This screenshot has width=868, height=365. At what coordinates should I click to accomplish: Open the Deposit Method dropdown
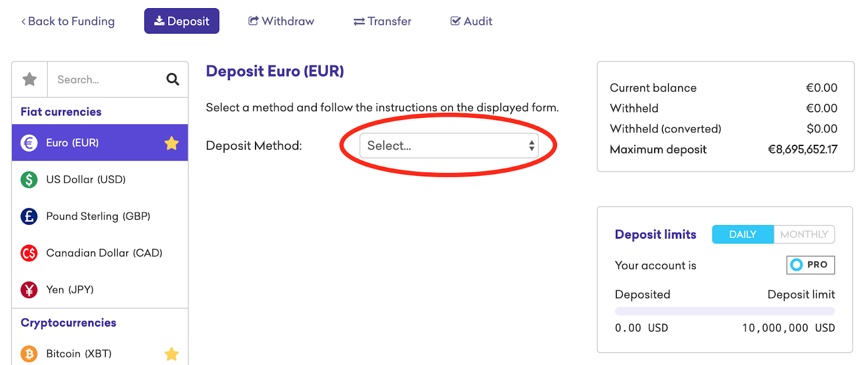point(449,145)
